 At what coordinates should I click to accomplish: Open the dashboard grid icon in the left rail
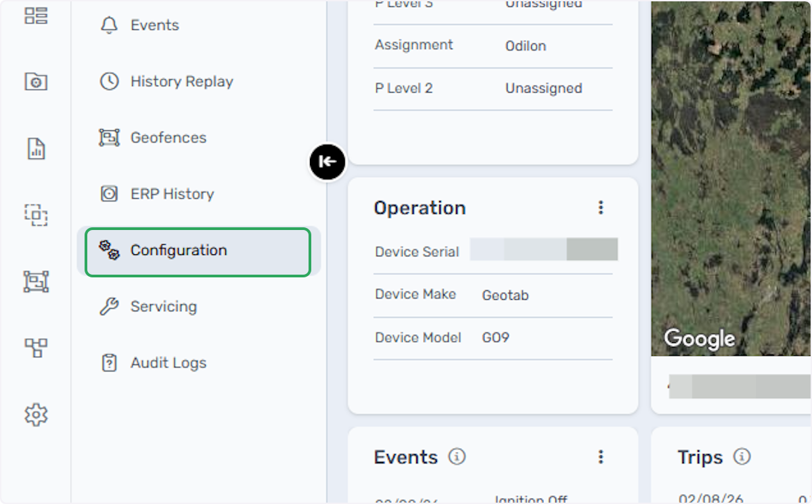pyautogui.click(x=36, y=16)
